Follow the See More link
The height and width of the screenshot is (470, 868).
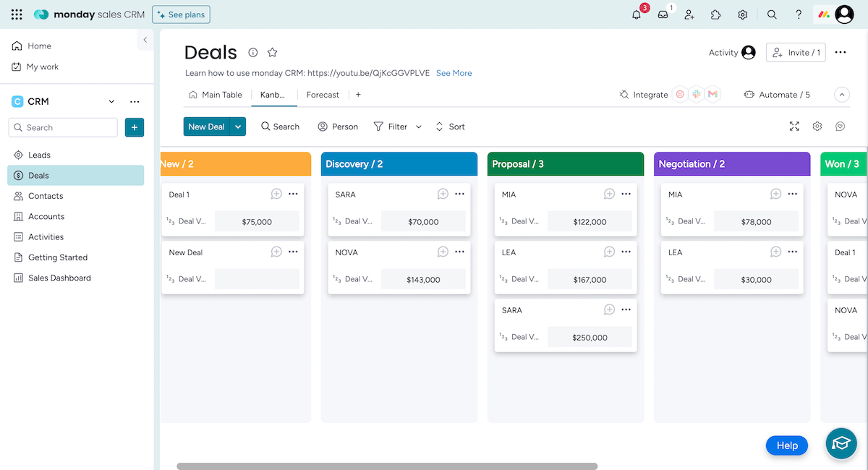(x=454, y=73)
